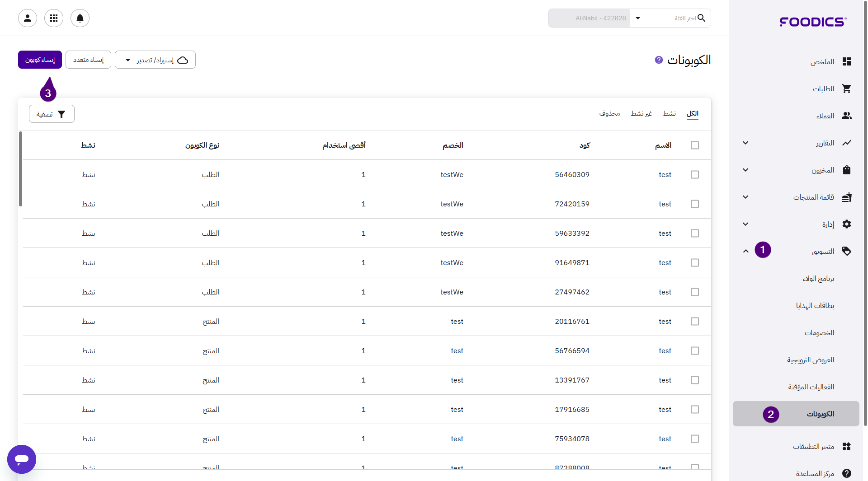
Task: Open the إستيراد/تصدير import/export dropdown
Action: [x=155, y=60]
